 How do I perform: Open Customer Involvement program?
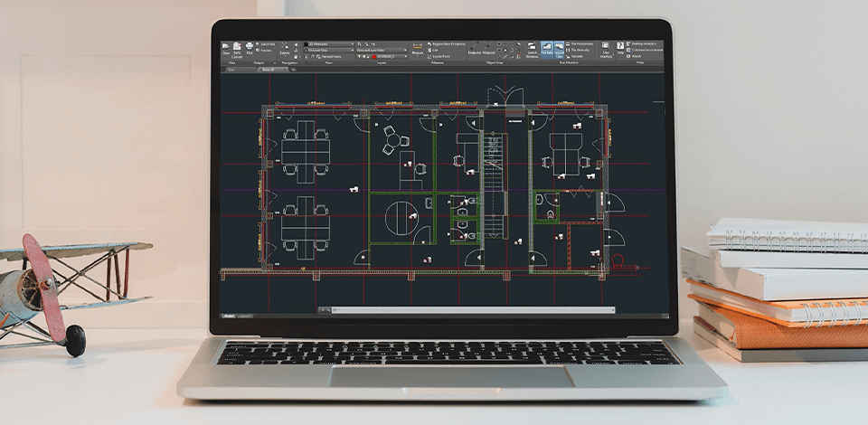tap(645, 50)
